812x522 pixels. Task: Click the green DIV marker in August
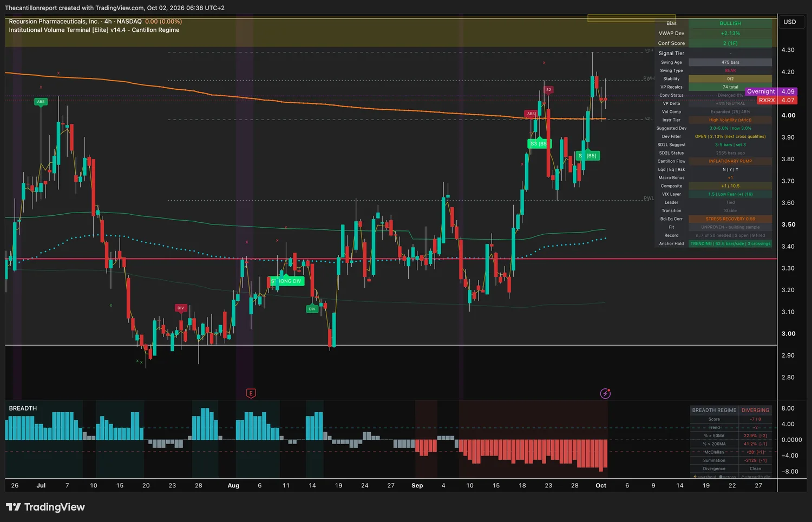pos(312,309)
